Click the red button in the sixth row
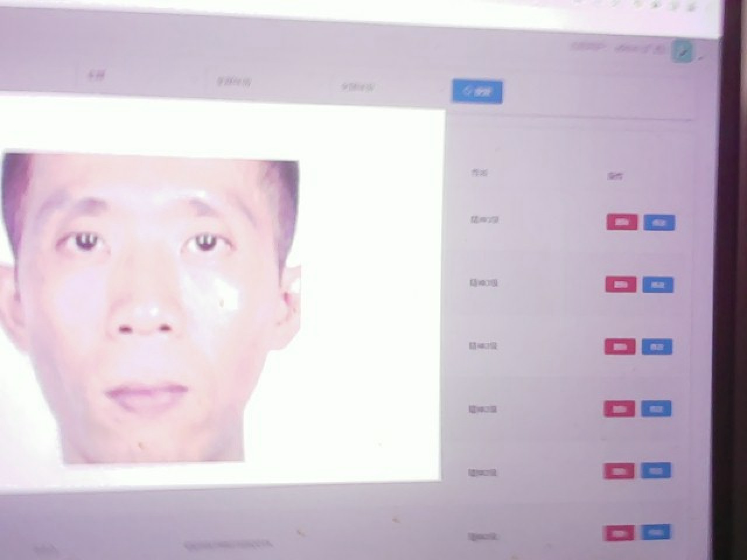This screenshot has height=560, width=747. [x=619, y=533]
